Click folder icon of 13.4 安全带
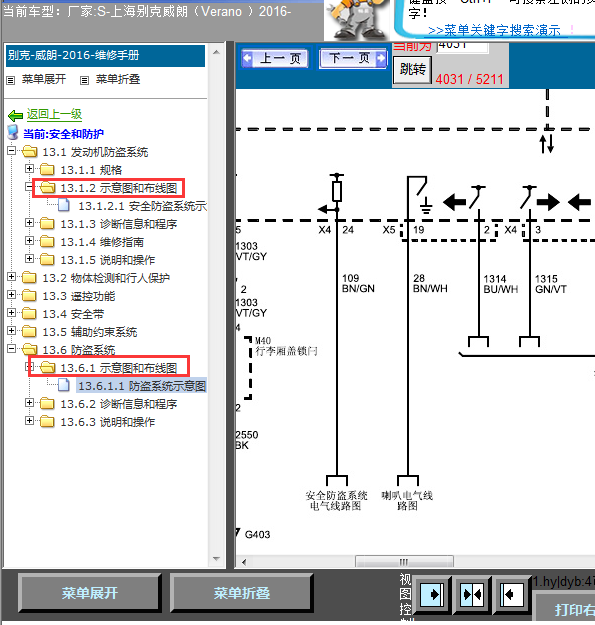Viewport: 595px width, 625px height. (29, 313)
